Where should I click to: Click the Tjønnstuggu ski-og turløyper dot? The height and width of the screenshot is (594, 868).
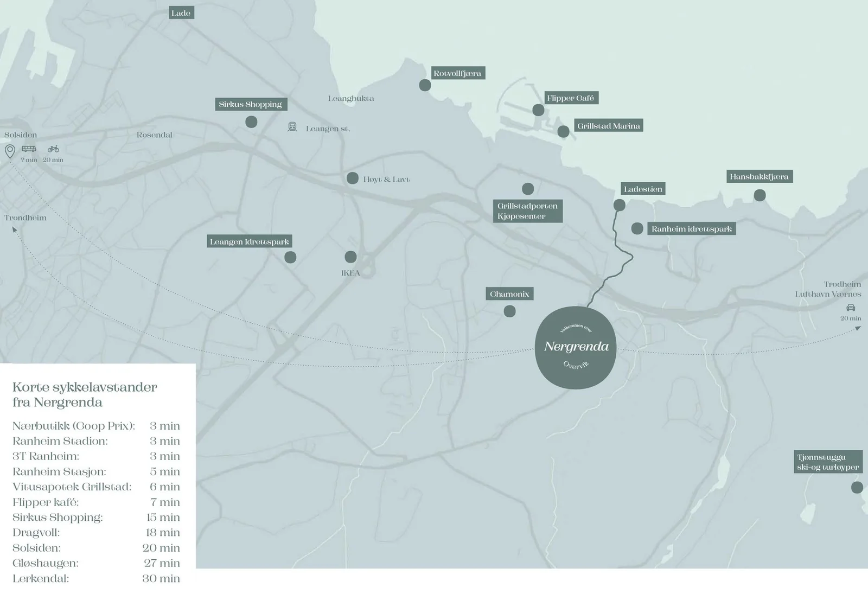[x=857, y=488]
